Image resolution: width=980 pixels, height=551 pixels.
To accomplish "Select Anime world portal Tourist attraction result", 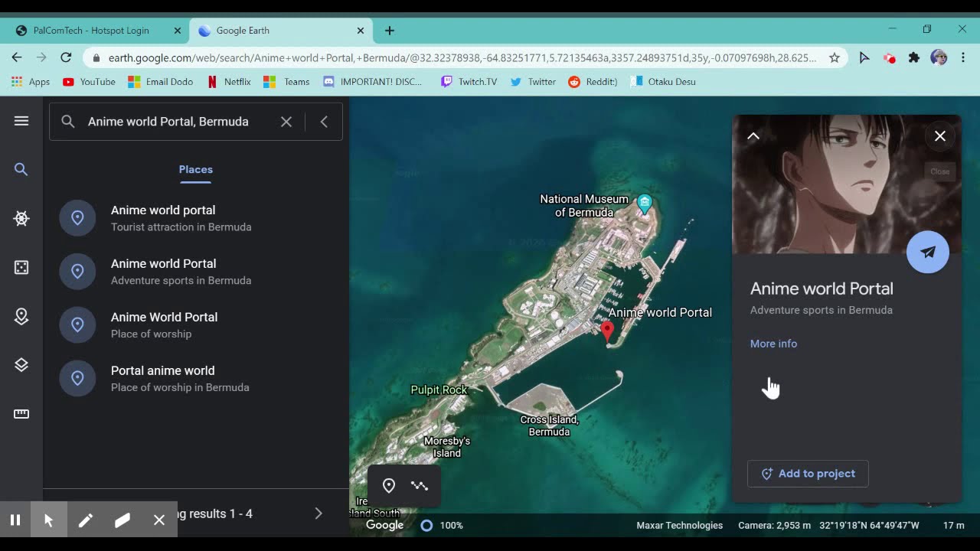I will coord(196,218).
